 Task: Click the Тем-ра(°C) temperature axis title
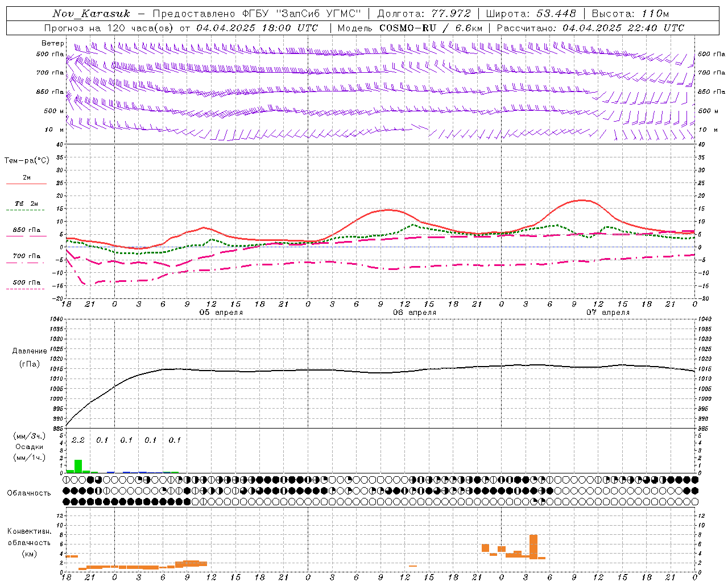coord(27,161)
